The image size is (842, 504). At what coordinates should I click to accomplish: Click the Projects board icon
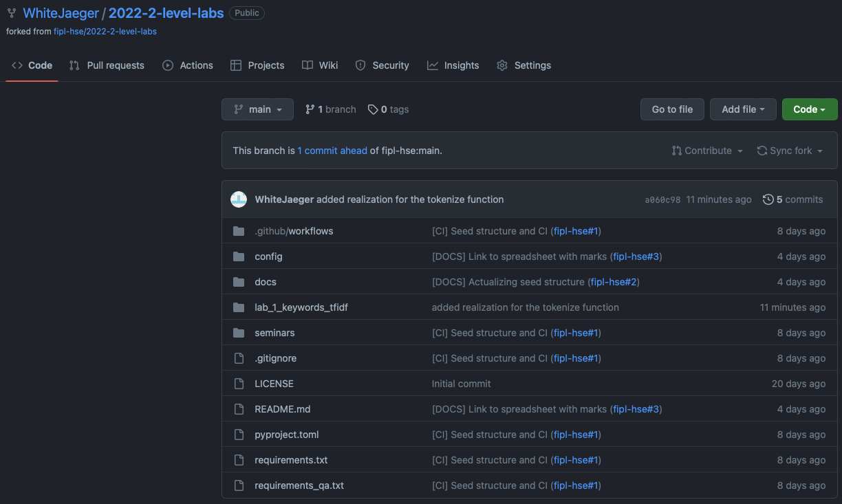236,65
